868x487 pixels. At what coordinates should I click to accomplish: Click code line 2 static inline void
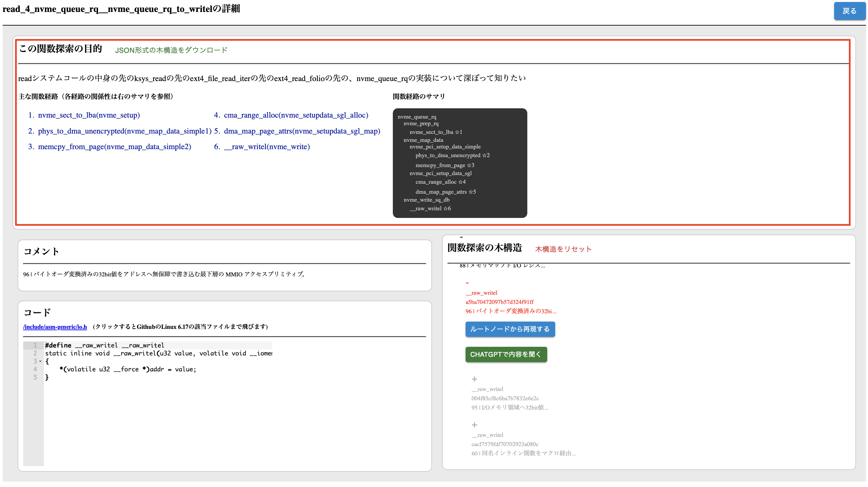point(158,353)
